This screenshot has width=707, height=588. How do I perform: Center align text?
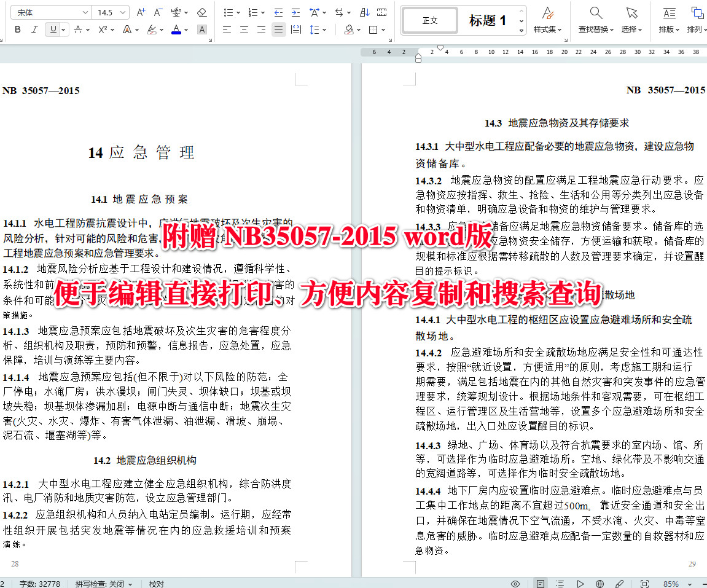click(x=244, y=29)
